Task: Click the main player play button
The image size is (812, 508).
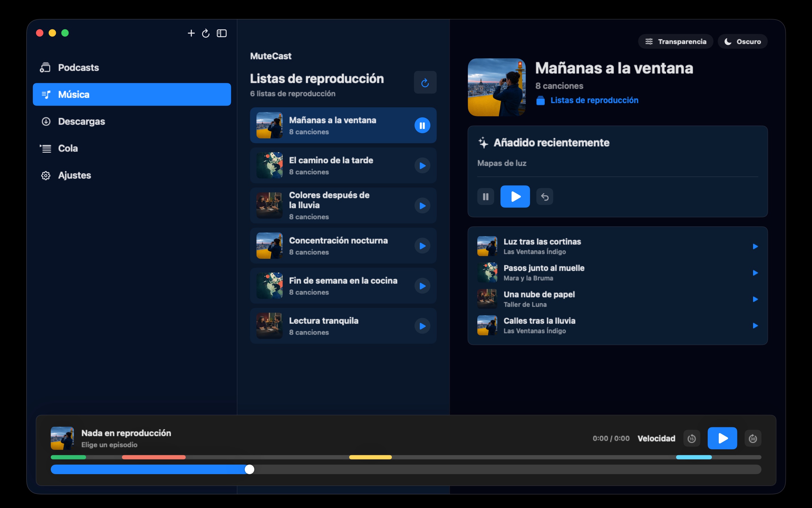Action: tap(722, 438)
